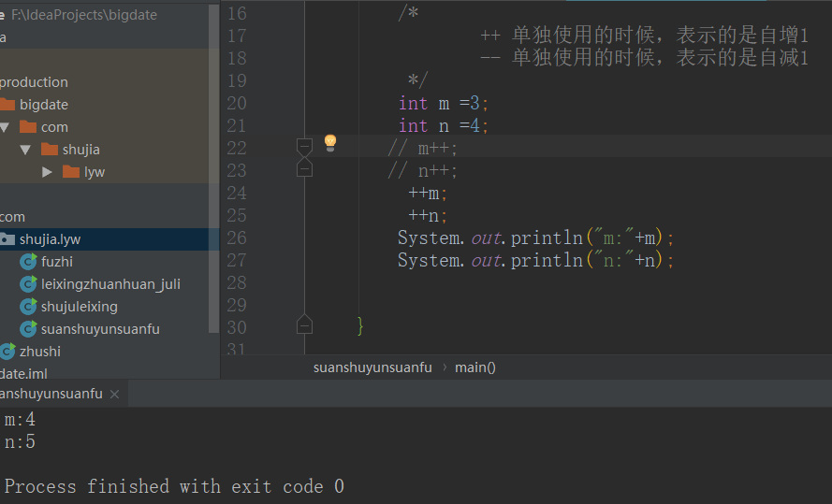Click the F:\IdeaProjects\bigdate path text
832x504 pixels.
(84, 15)
